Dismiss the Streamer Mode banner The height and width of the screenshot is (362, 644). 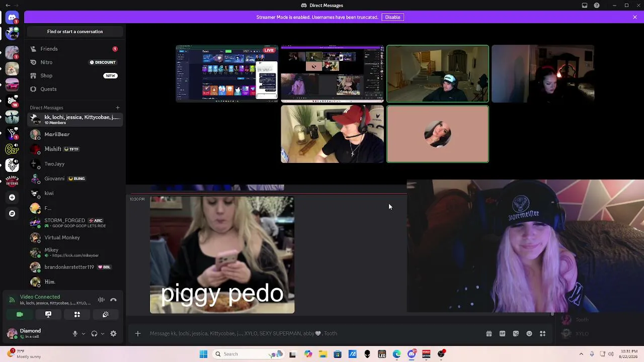(635, 17)
